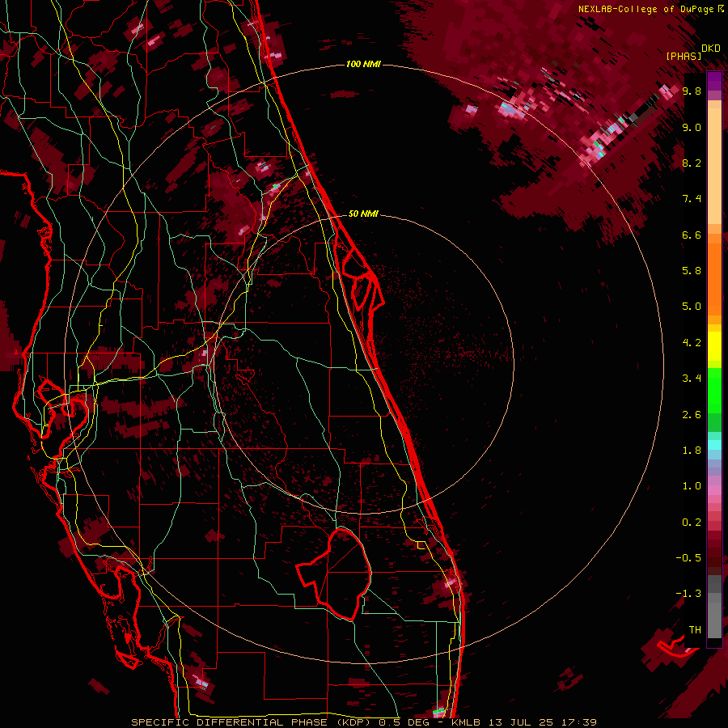This screenshot has width=728, height=728.
Task: Click the 9.0 value on the color scale
Action: (692, 127)
